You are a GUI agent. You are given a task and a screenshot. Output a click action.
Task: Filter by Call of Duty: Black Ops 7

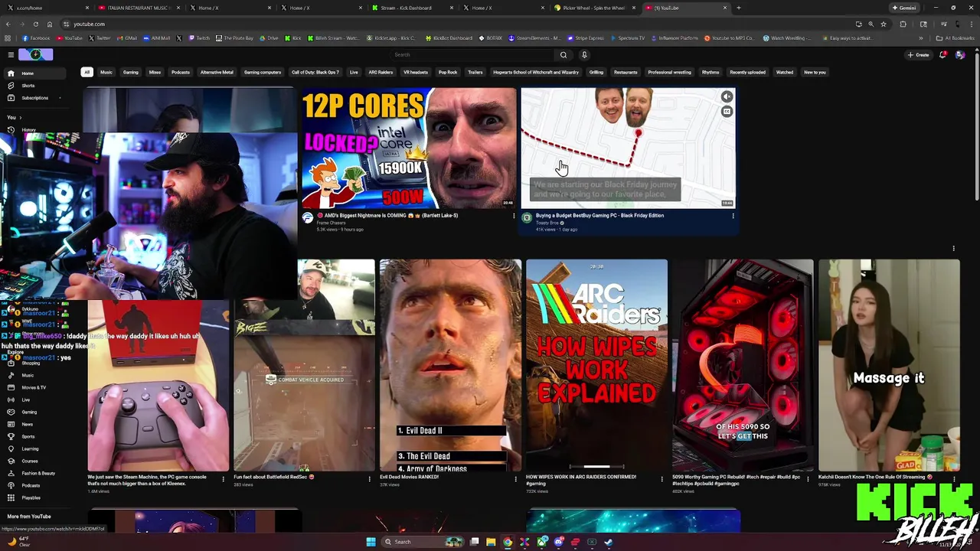pos(315,72)
